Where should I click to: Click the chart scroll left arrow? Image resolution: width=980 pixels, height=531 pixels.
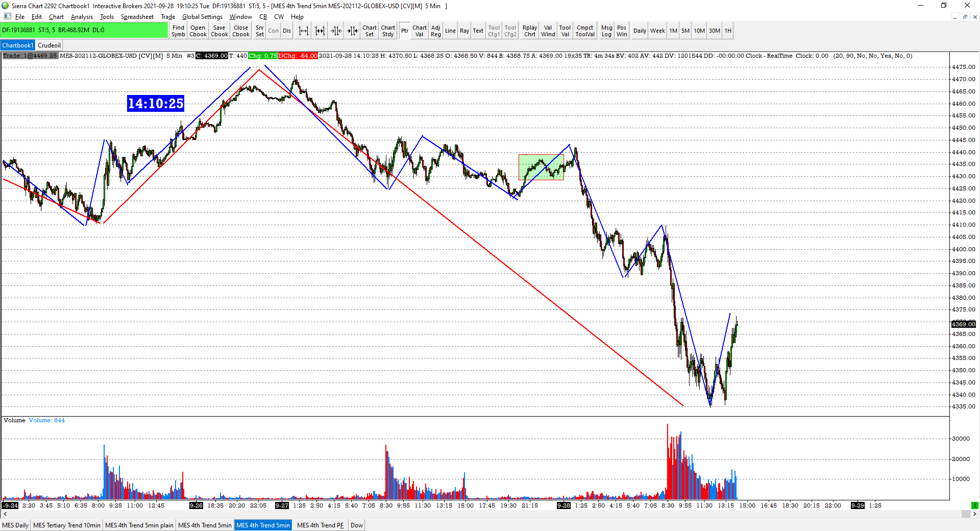5,514
